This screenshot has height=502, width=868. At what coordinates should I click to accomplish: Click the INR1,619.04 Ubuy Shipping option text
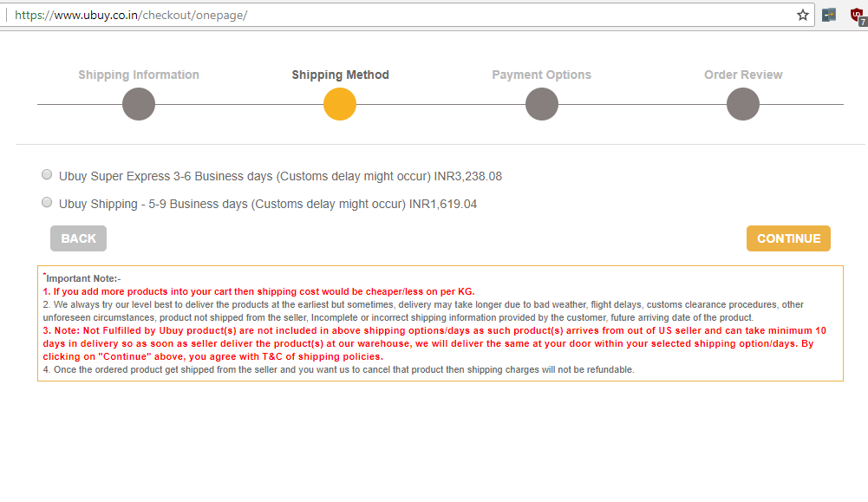point(268,204)
